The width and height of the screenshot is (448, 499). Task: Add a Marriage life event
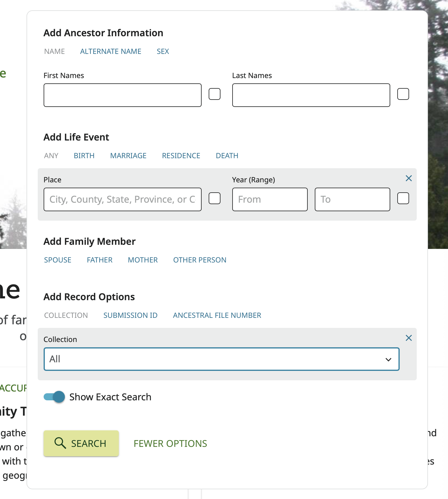coord(128,156)
